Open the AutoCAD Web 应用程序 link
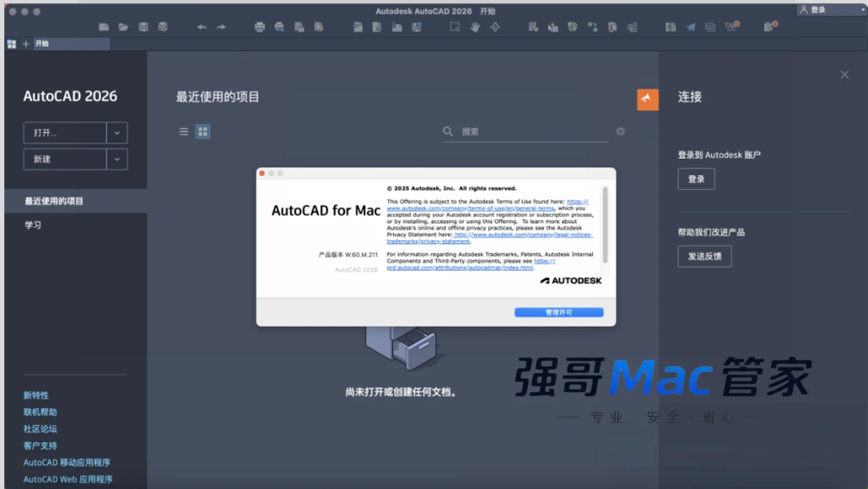 (x=68, y=479)
